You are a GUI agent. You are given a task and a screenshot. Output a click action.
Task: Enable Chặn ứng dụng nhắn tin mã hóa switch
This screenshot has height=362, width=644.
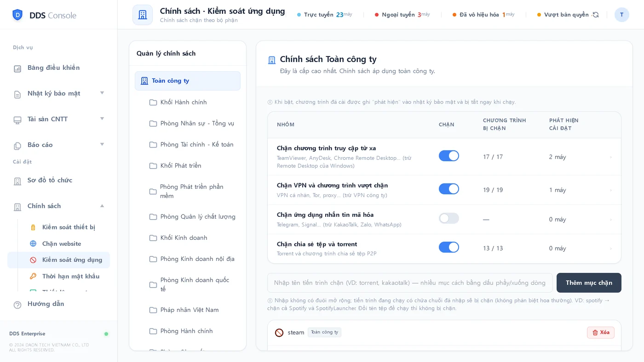(449, 218)
